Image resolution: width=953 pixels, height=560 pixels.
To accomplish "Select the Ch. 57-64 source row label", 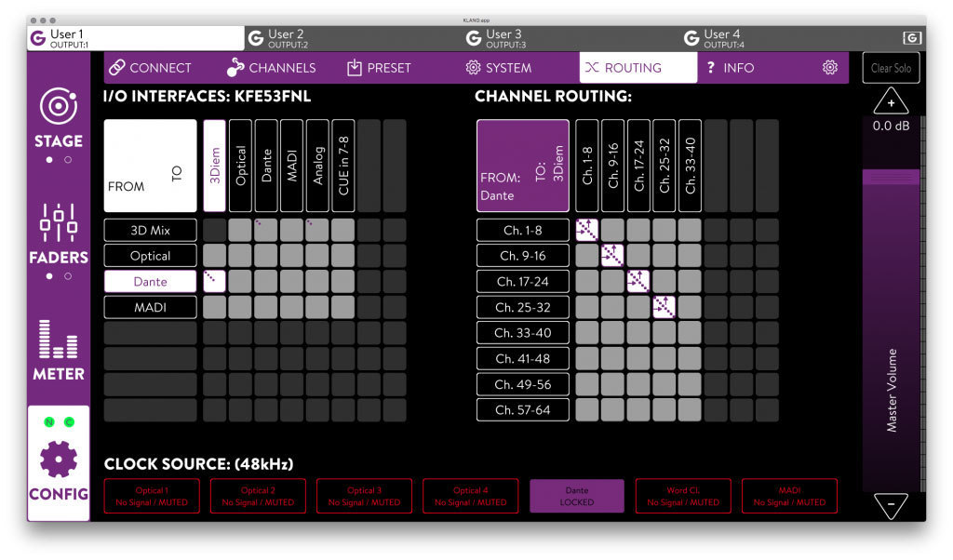I will coord(523,410).
